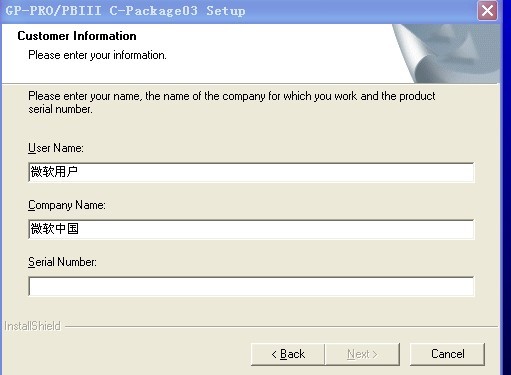The image size is (511, 375).
Task: Click the 微软中国 text in Company Name
Action: pos(55,229)
